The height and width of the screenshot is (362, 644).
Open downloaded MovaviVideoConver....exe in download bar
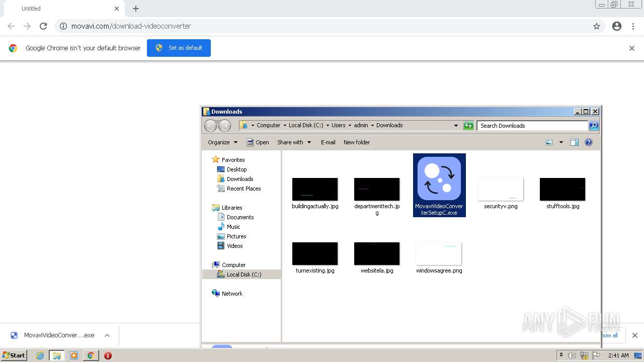[x=53, y=335]
